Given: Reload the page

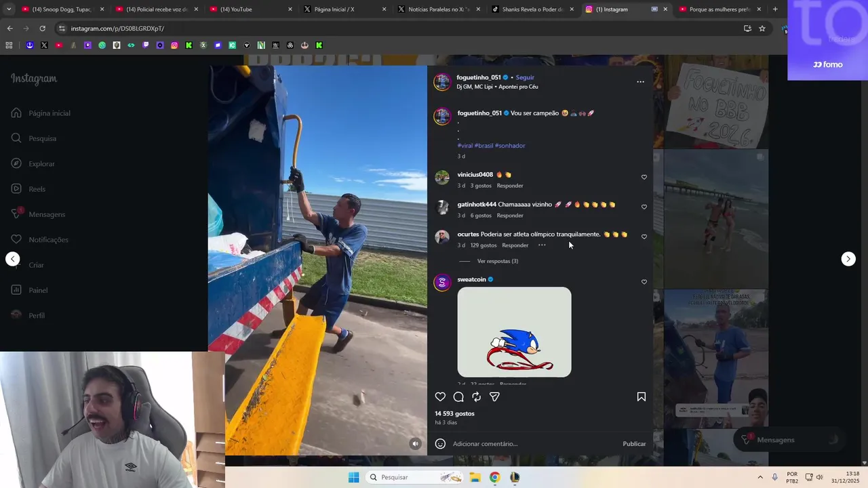Looking at the screenshot, I should click(42, 28).
